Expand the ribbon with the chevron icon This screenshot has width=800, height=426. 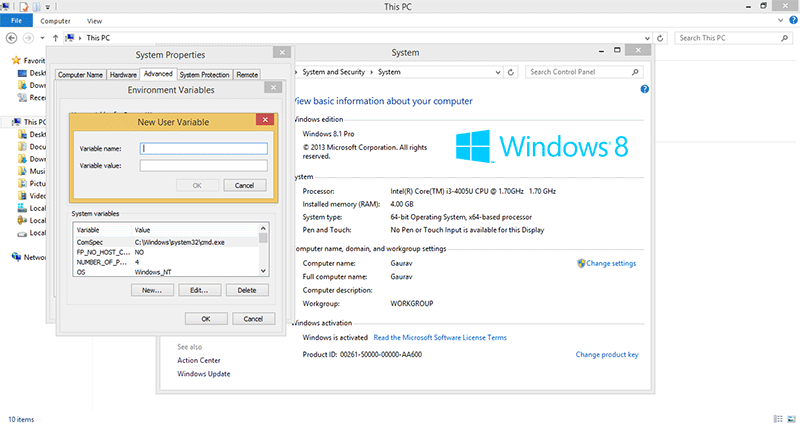coord(781,20)
